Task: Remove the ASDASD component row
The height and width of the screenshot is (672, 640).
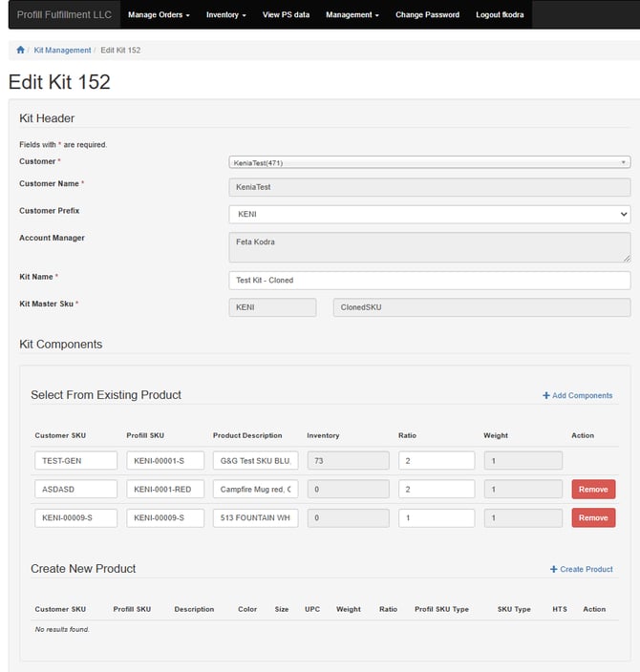Action: click(593, 489)
